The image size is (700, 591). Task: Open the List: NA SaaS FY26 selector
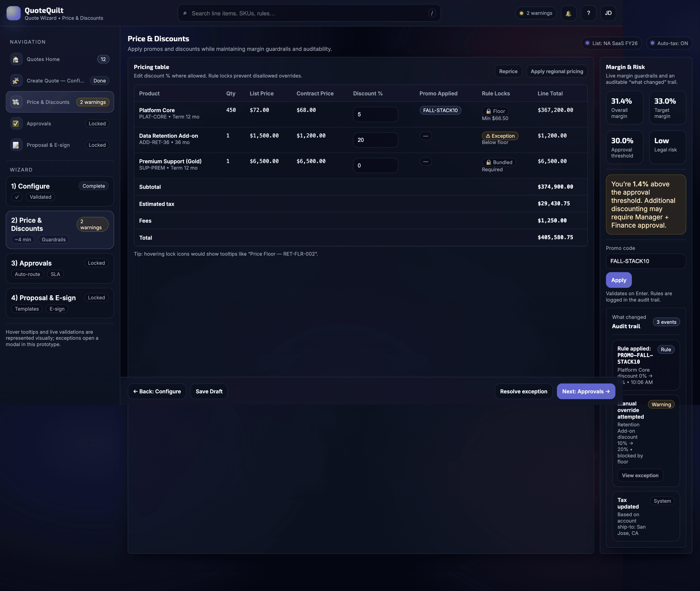(x=611, y=43)
